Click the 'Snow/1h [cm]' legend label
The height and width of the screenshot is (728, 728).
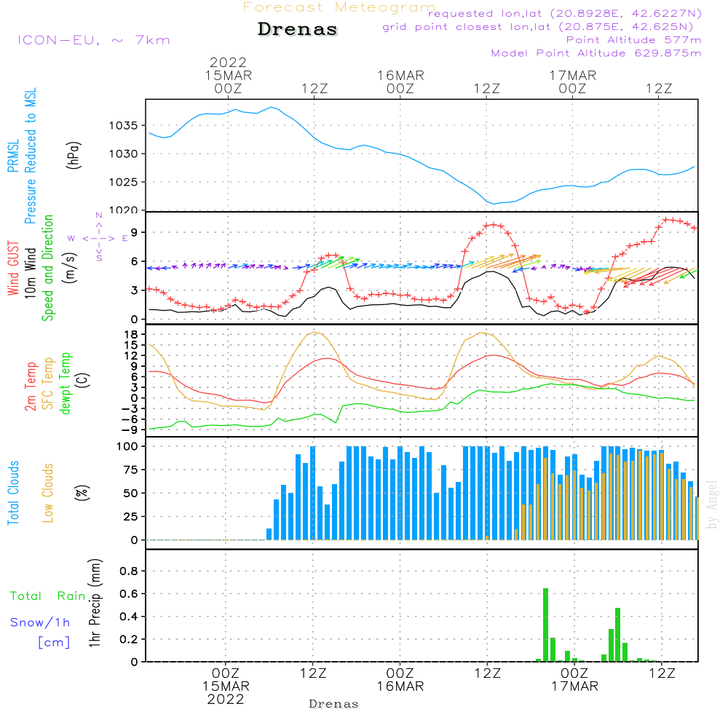(40, 632)
